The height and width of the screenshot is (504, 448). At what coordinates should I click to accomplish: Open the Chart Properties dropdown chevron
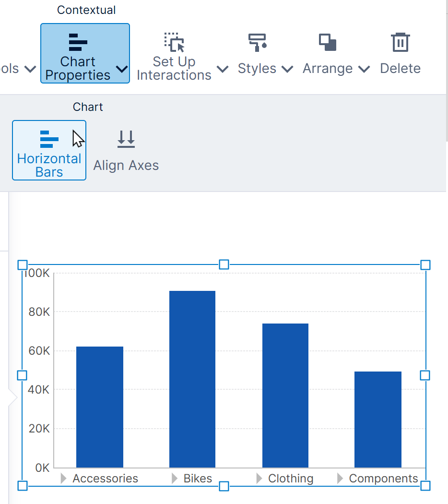tap(121, 70)
